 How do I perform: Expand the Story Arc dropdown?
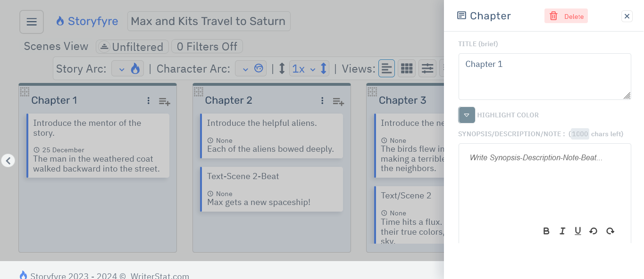[122, 68]
